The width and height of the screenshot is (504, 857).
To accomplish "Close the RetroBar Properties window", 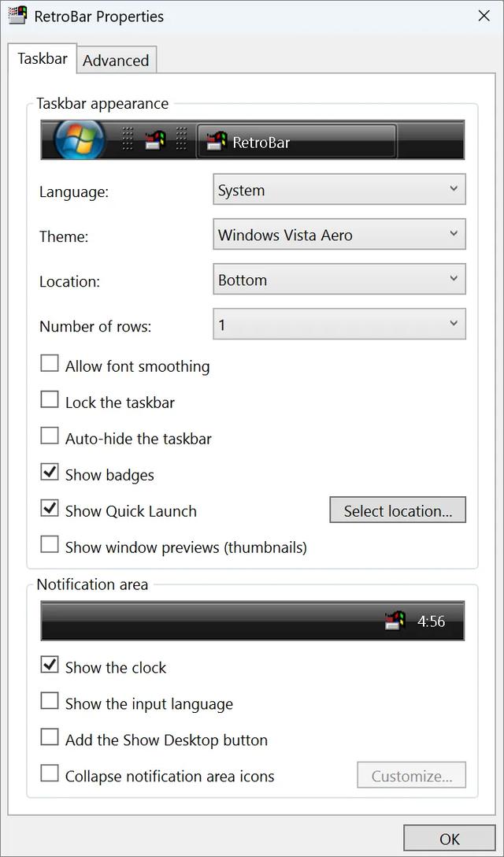I will (x=484, y=16).
